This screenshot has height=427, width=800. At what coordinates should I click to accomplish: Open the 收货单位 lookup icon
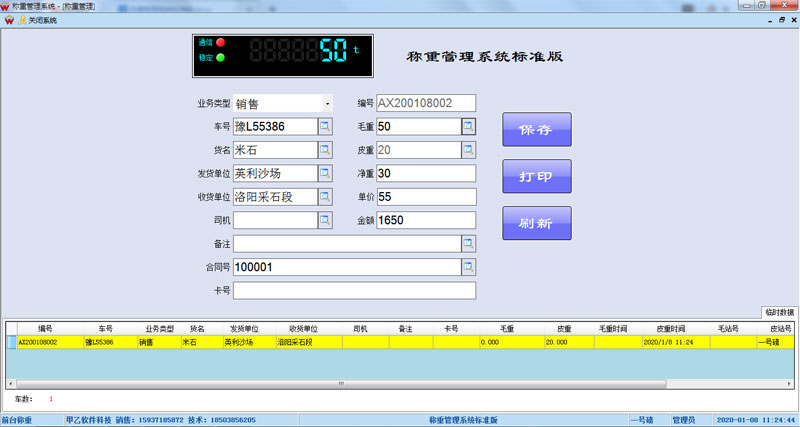point(325,197)
